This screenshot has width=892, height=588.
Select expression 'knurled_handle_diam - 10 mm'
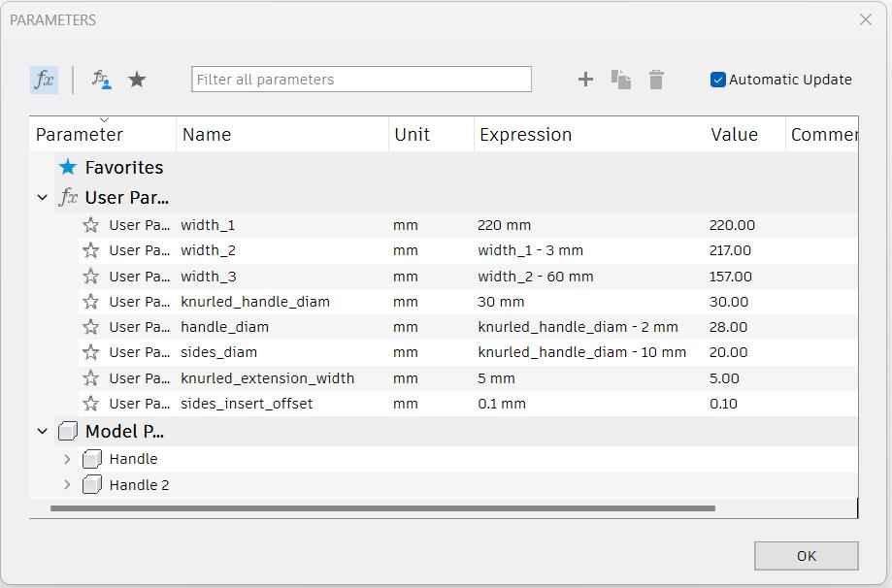click(x=581, y=352)
